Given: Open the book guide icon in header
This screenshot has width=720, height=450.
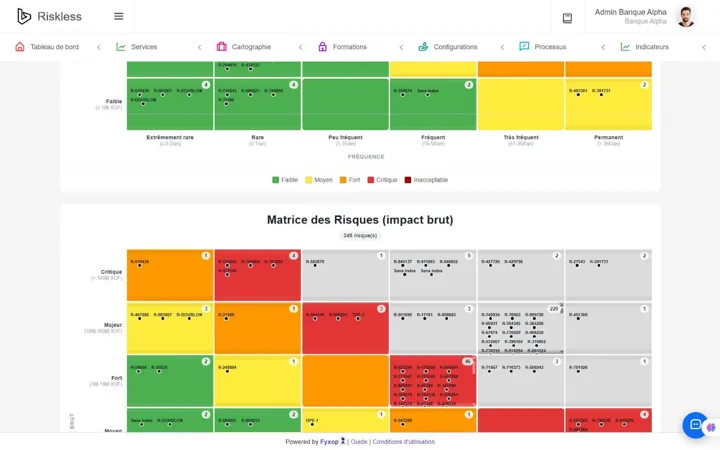Looking at the screenshot, I should pos(567,18).
